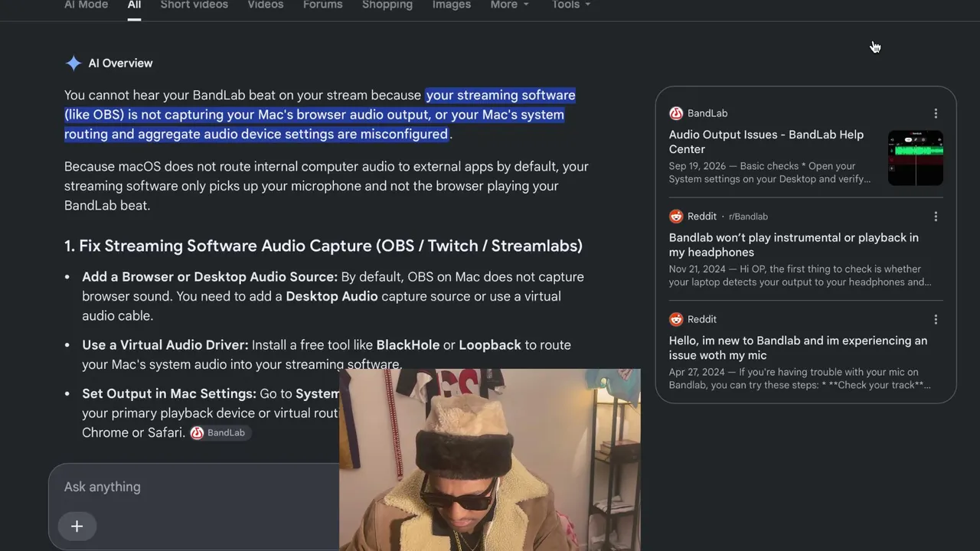Click the AI Overview sparkle icon
Image resolution: width=980 pixels, height=551 pixels.
(73, 64)
